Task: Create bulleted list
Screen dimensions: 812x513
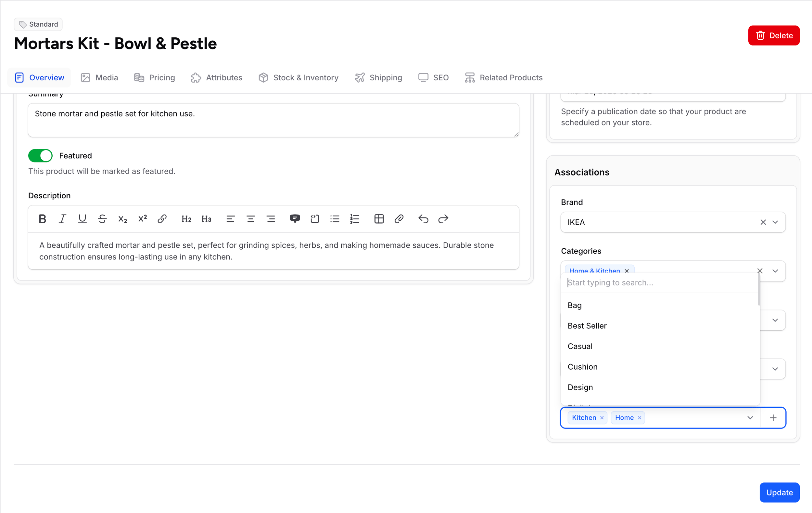Action: (x=335, y=219)
